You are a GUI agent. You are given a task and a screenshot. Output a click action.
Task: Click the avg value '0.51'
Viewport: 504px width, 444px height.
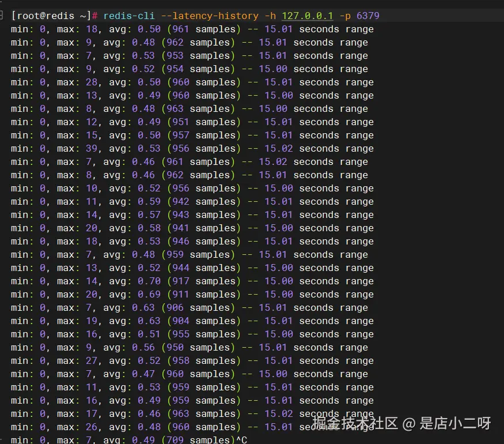pos(149,334)
